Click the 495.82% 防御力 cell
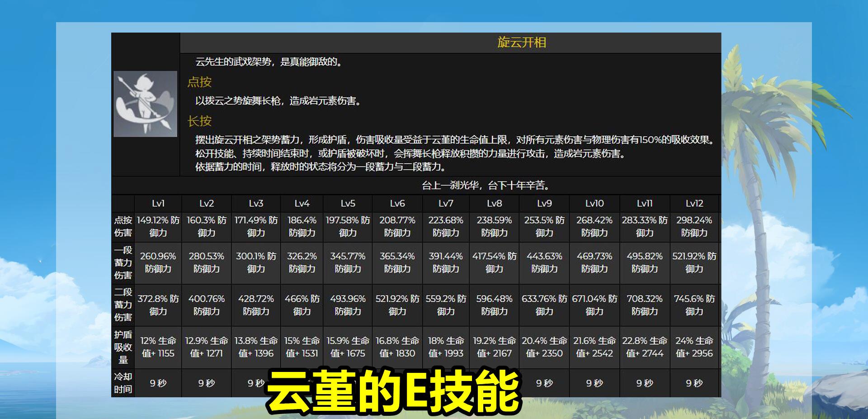 coord(645,263)
